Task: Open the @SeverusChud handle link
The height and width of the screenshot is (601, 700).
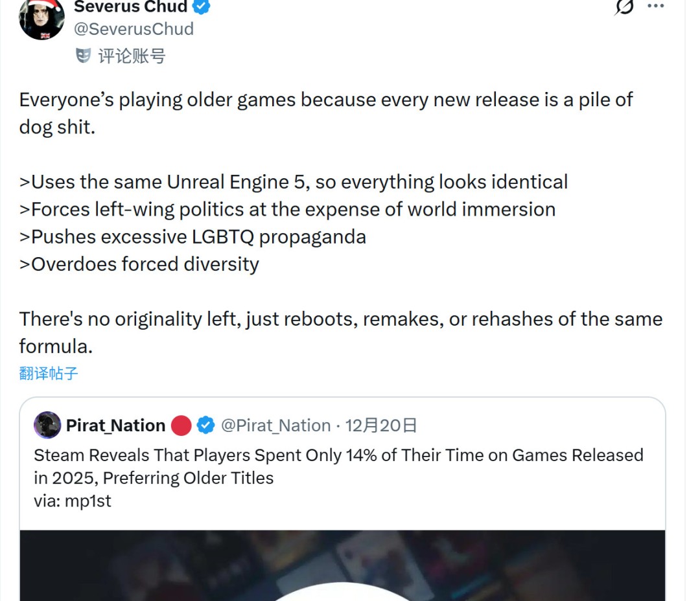Action: [134, 29]
